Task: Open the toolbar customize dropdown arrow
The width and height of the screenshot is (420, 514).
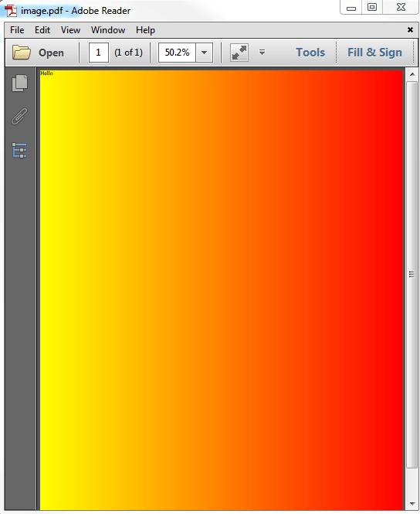Action: coord(262,52)
